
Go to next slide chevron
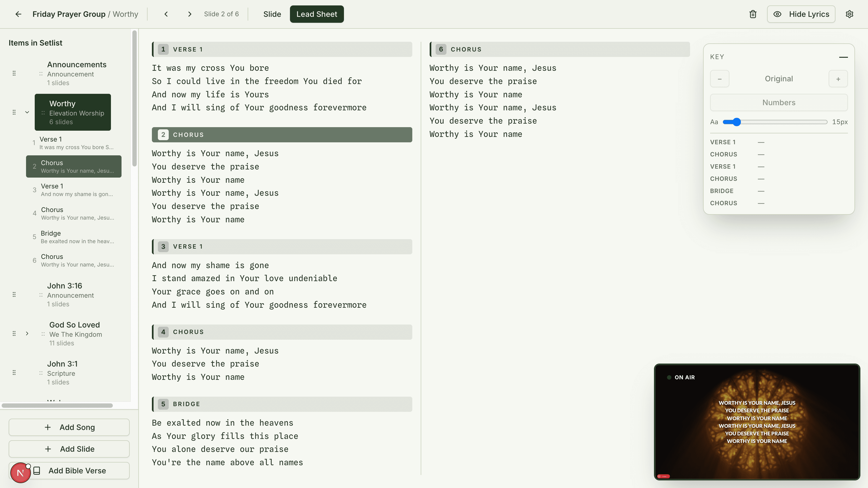click(190, 14)
